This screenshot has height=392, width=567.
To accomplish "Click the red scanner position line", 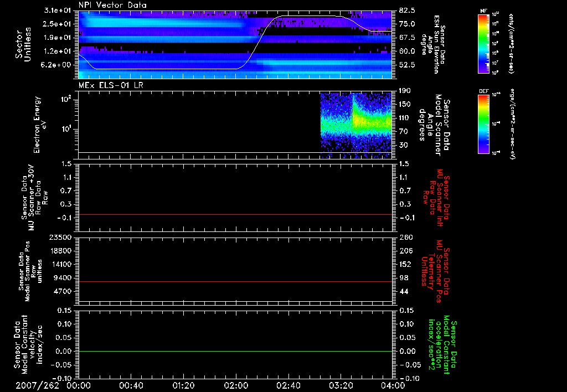I will pyautogui.click(x=235, y=282).
